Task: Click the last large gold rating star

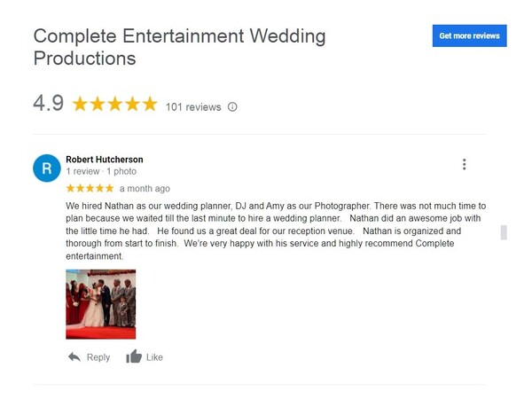Action: pyautogui.click(x=150, y=104)
